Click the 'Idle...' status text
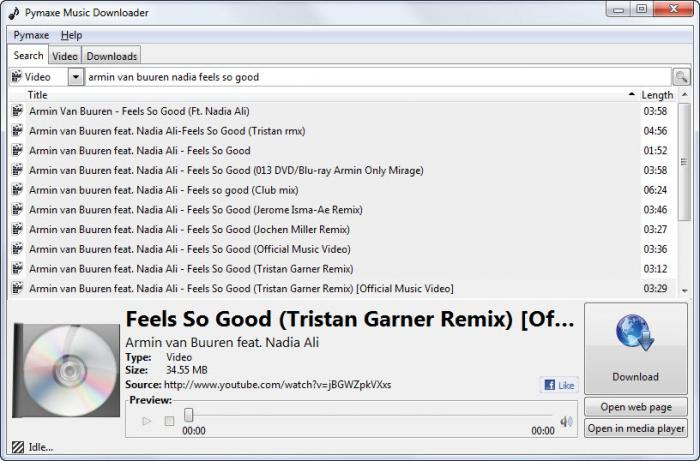 click(41, 447)
